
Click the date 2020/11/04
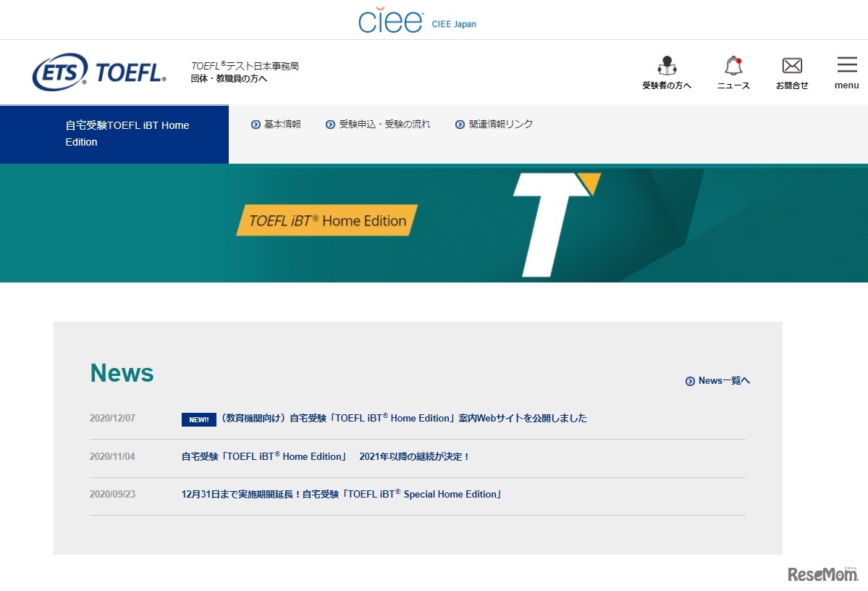112,456
